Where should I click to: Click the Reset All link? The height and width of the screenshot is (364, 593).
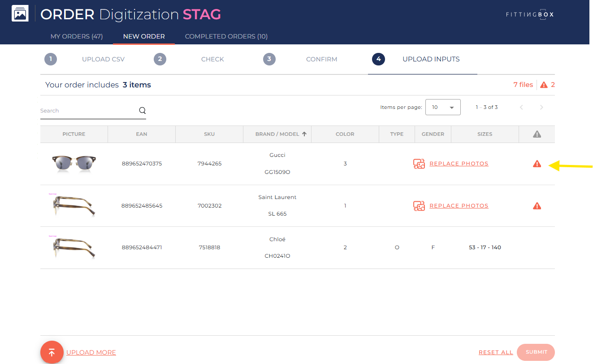pyautogui.click(x=496, y=352)
